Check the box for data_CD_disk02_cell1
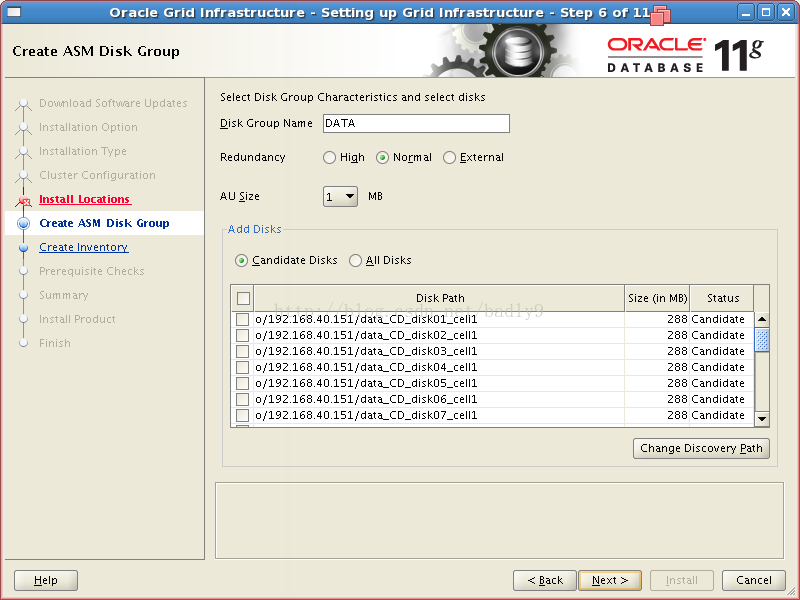The width and height of the screenshot is (800, 600). click(242, 335)
